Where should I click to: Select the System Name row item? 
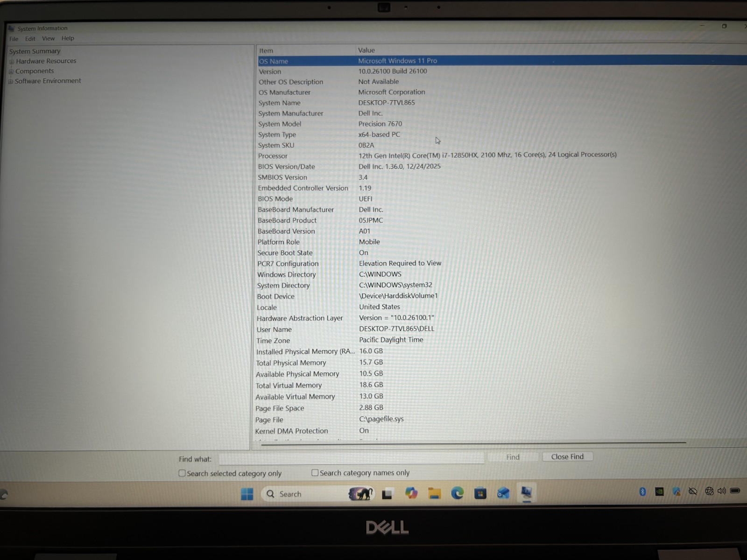(x=279, y=103)
